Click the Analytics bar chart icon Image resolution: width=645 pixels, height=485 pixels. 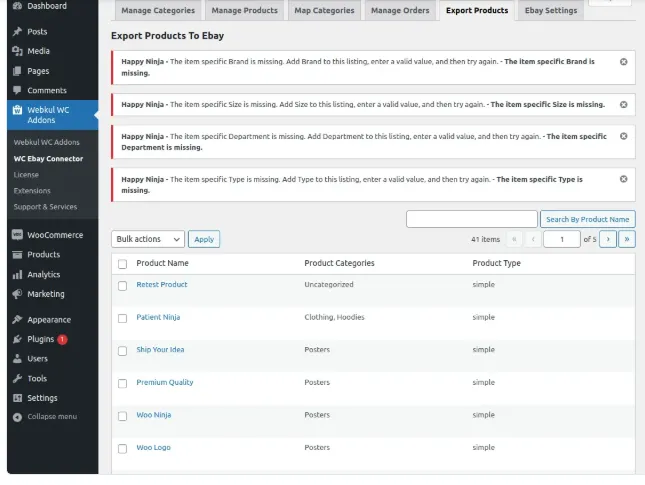point(17,274)
